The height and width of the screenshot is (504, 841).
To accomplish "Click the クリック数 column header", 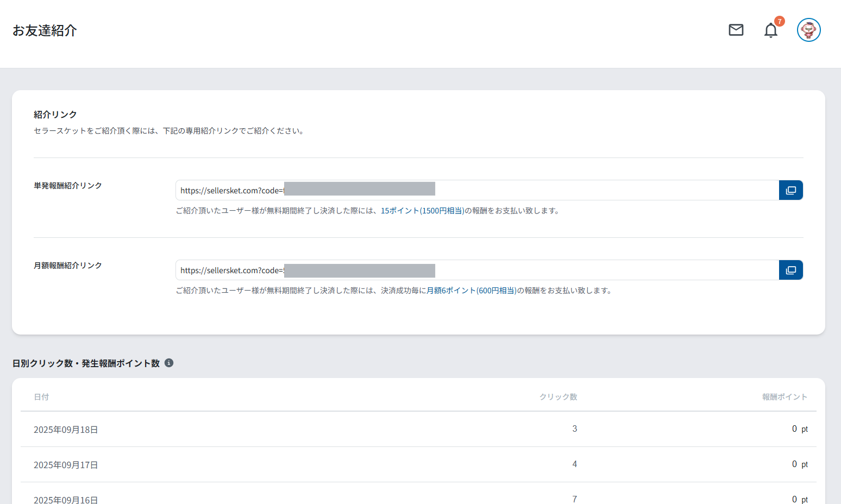I will (x=558, y=397).
